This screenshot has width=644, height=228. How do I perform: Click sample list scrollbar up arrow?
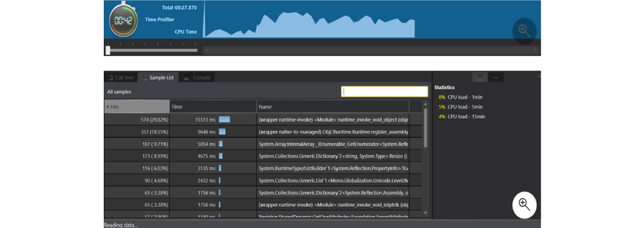point(425,103)
